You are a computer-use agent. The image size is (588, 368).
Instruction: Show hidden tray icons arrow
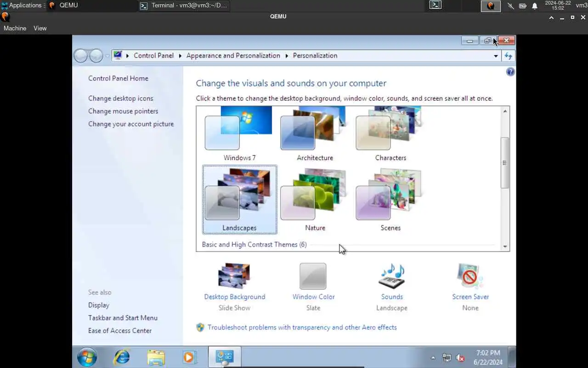tap(433, 358)
